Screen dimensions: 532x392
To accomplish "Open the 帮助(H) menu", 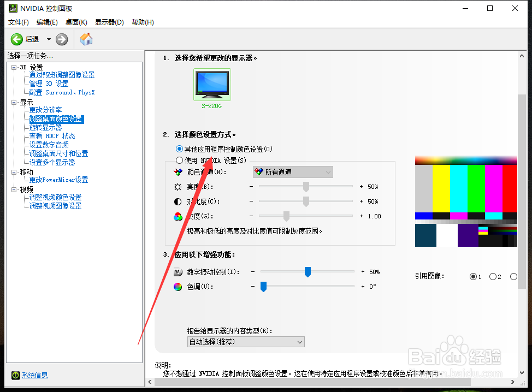I will pos(143,22).
